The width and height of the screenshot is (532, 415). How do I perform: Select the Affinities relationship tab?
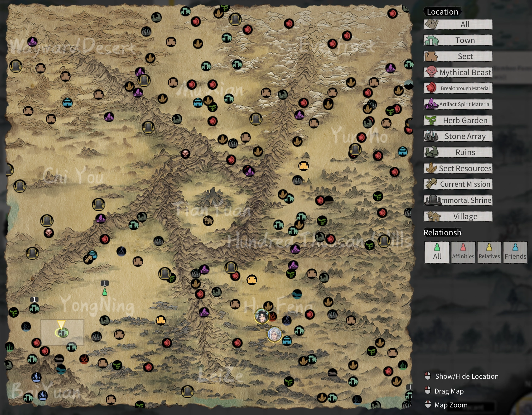pyautogui.click(x=463, y=252)
